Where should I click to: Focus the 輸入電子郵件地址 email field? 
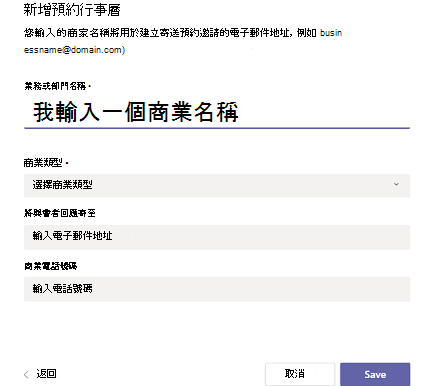pyautogui.click(x=217, y=237)
